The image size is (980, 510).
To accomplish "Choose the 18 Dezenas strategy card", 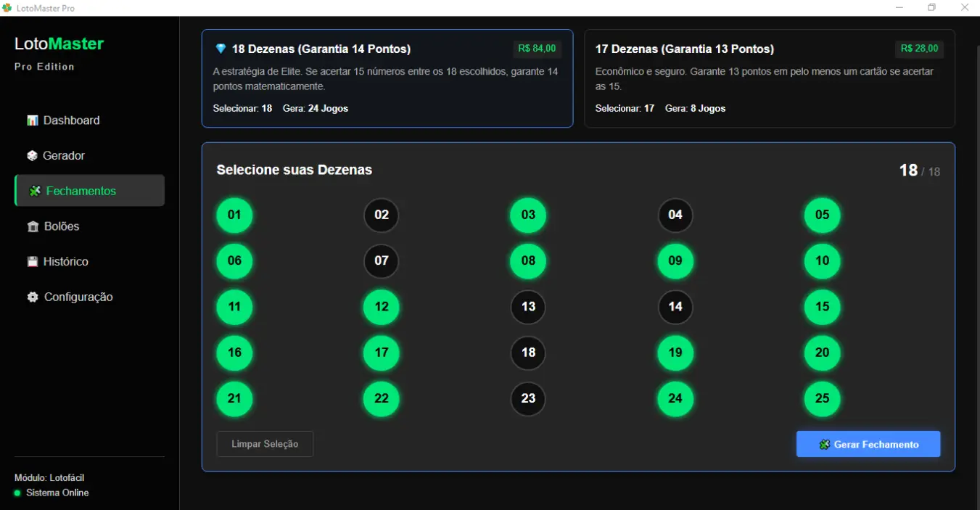I will point(387,78).
